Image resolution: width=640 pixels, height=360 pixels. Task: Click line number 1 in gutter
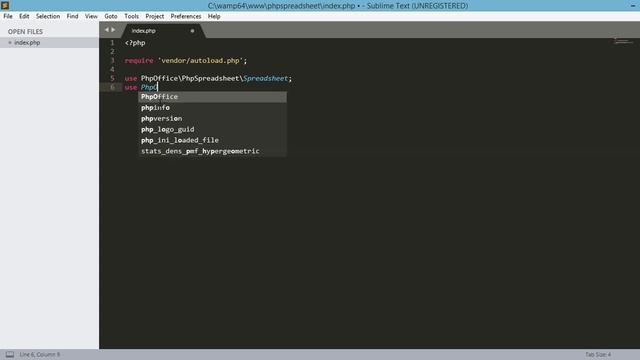112,42
